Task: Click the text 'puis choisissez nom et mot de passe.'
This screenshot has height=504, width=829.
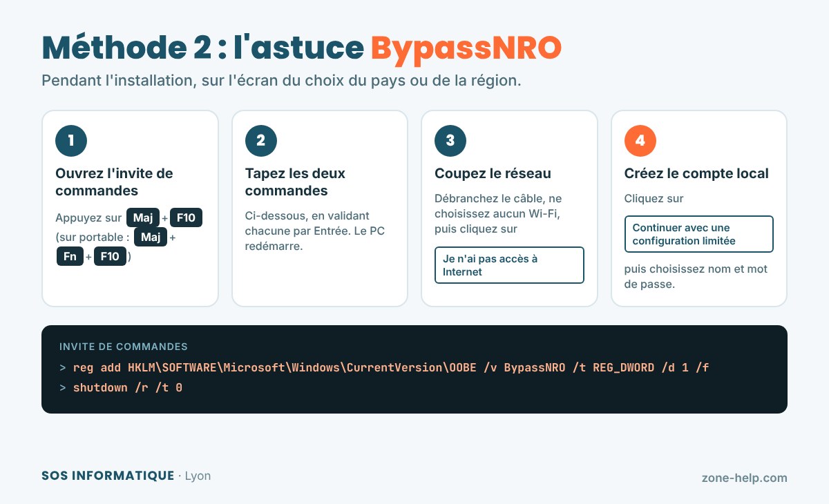Action: (x=696, y=276)
